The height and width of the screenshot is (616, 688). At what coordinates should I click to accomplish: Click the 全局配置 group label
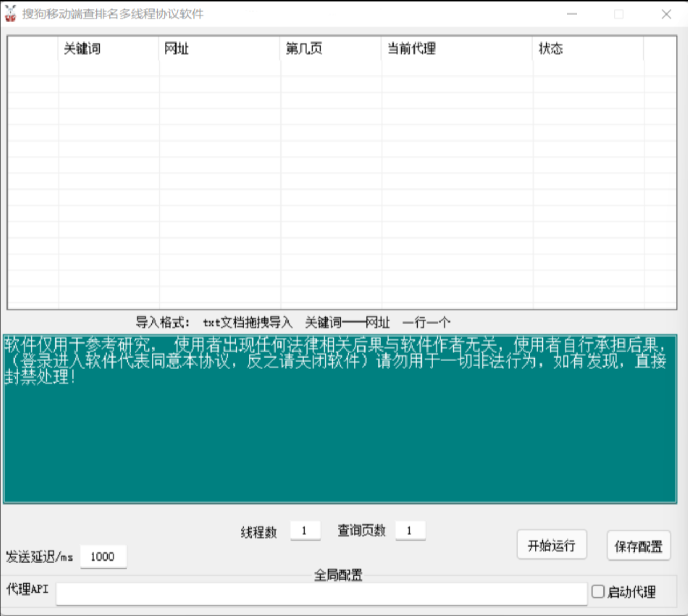pyautogui.click(x=338, y=575)
